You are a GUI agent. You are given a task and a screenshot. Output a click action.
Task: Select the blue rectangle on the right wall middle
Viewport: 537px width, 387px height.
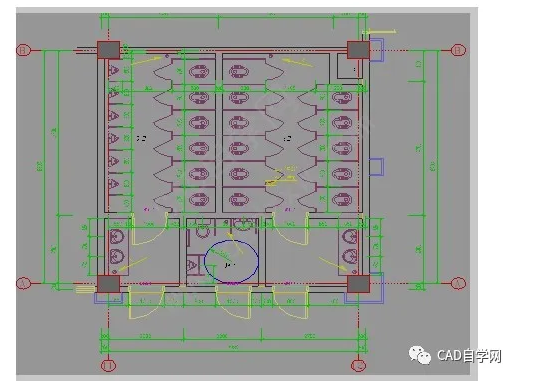(376, 167)
